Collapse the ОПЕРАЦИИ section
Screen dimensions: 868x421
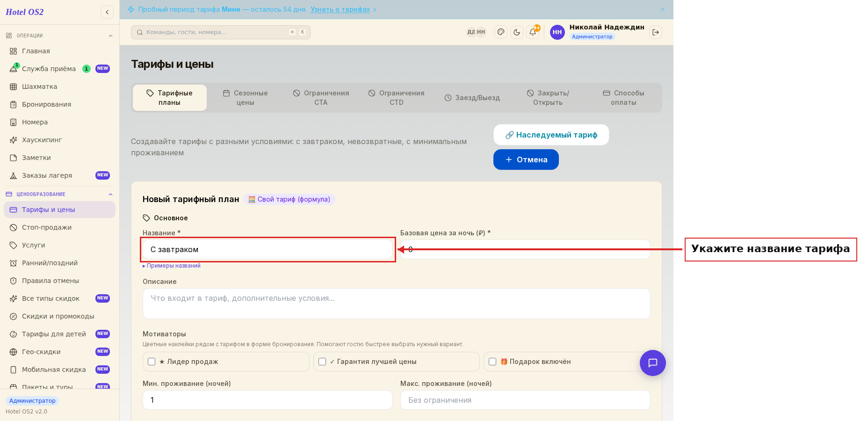pos(59,36)
